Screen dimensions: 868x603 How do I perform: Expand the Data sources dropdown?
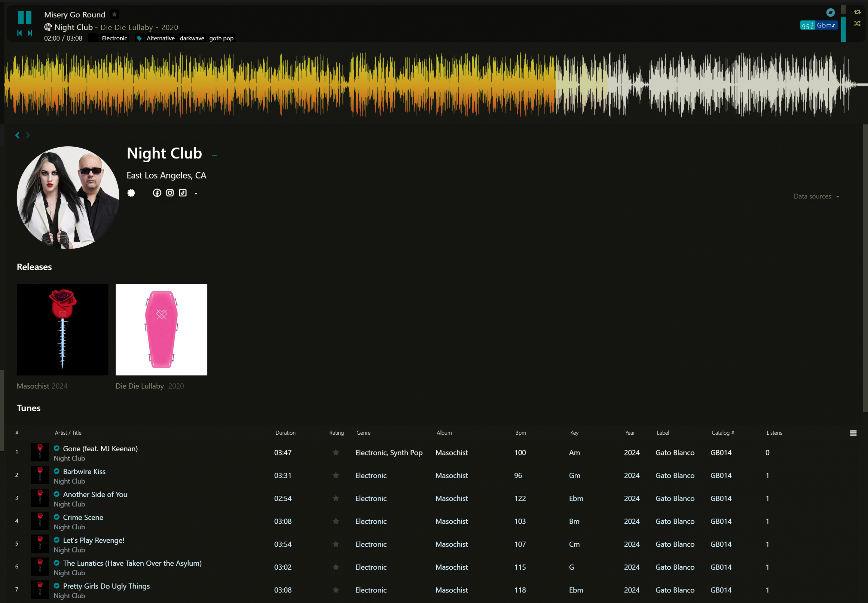(x=816, y=196)
